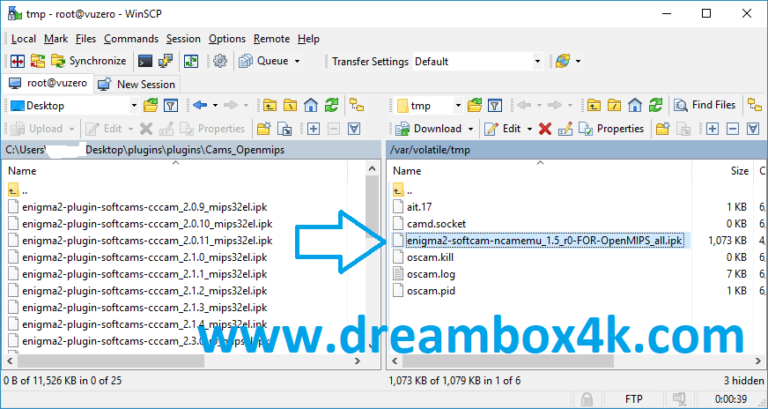Click remote new folder icon
Viewport: 768px width, 409px height.
coord(663,129)
